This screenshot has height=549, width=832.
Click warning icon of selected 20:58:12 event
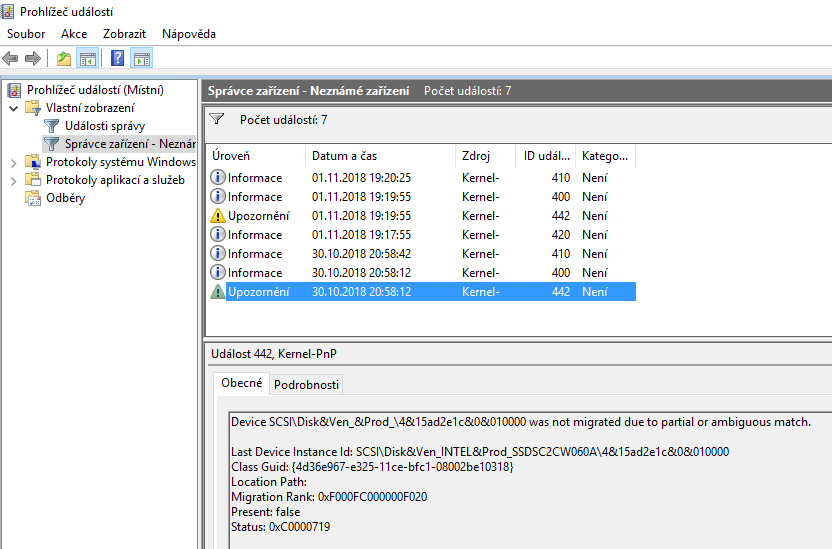(x=218, y=292)
